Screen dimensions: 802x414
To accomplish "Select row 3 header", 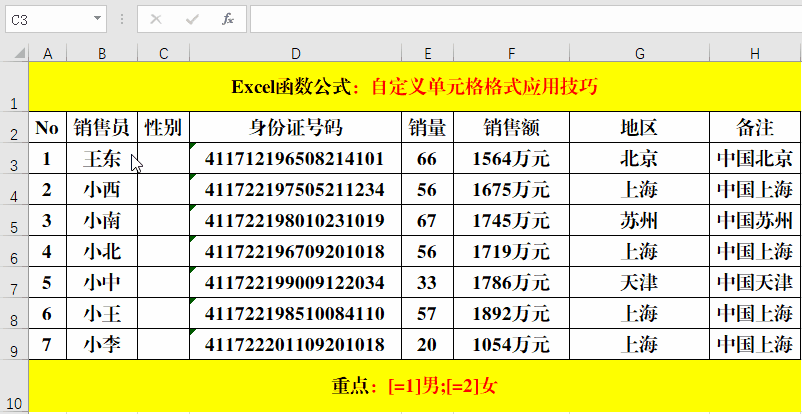I will pyautogui.click(x=14, y=158).
